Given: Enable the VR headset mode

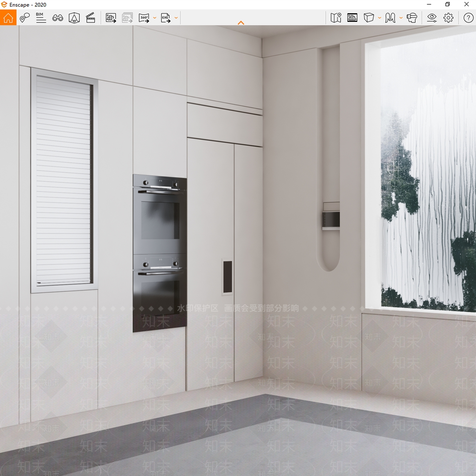Looking at the screenshot, I should click(412, 18).
